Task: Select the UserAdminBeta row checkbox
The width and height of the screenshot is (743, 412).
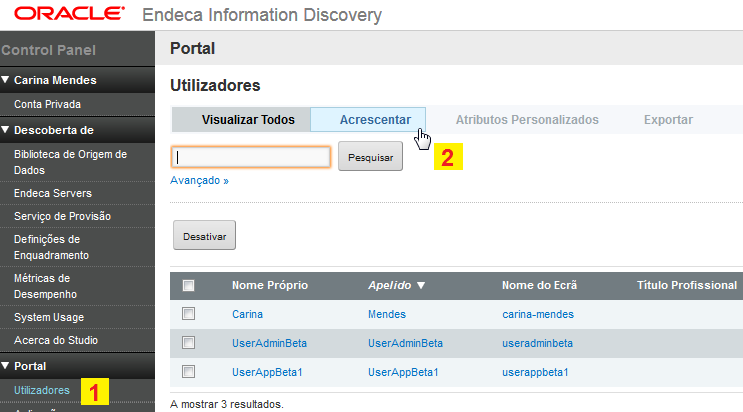Action: click(188, 343)
